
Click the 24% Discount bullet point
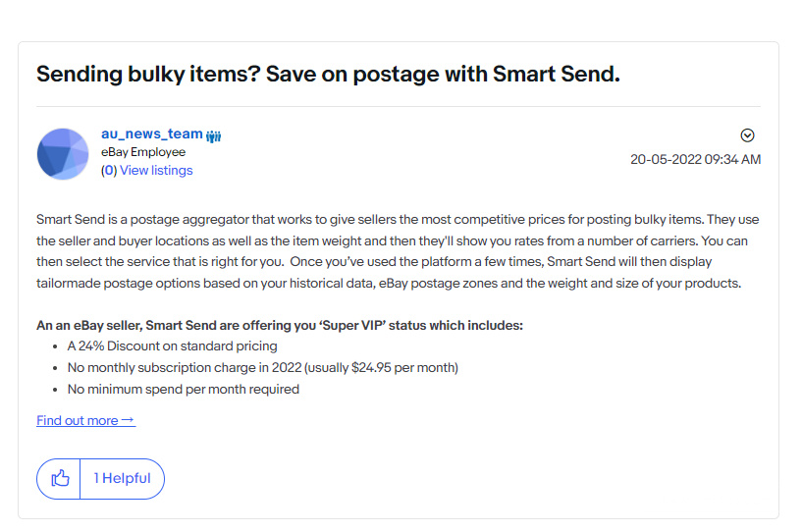[x=172, y=346]
